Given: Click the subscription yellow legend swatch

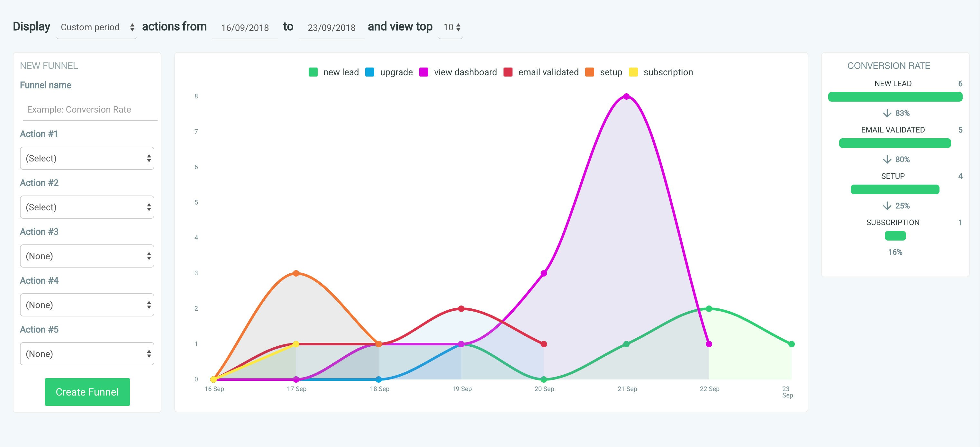Looking at the screenshot, I should 633,72.
